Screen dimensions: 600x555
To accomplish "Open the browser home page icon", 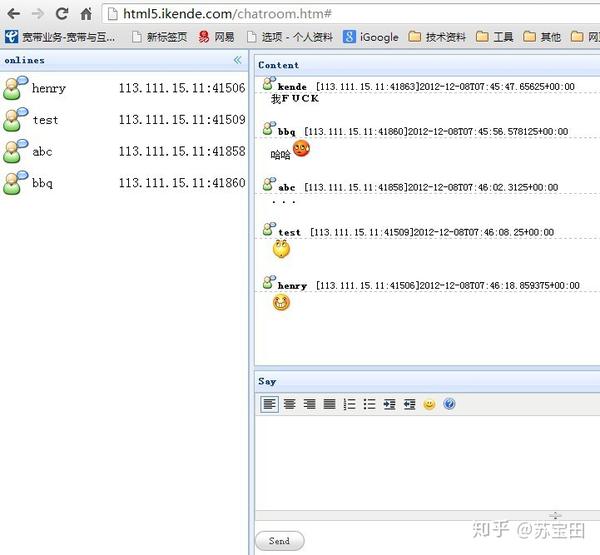I will click(x=86, y=14).
